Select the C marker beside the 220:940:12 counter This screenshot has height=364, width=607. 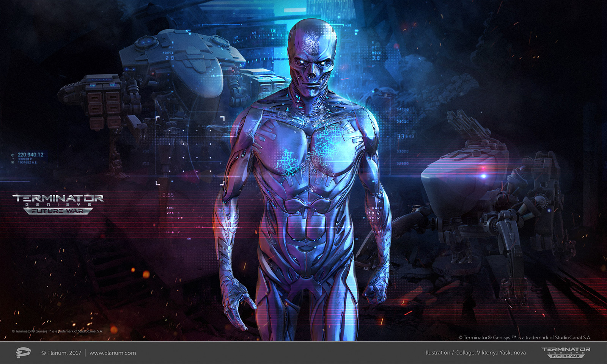[13, 155]
